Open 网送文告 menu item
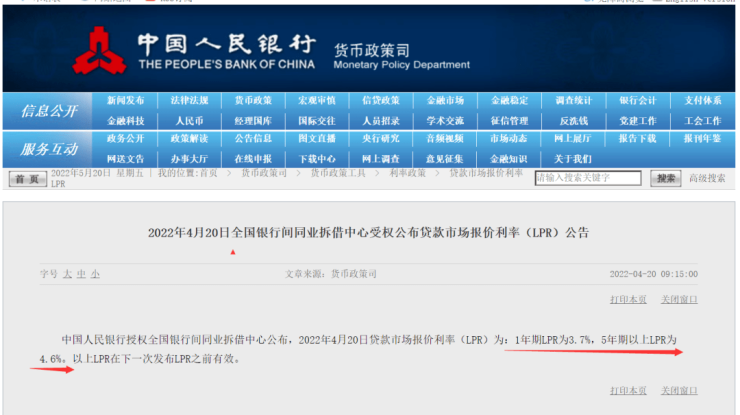740x415 pixels. pyautogui.click(x=125, y=159)
